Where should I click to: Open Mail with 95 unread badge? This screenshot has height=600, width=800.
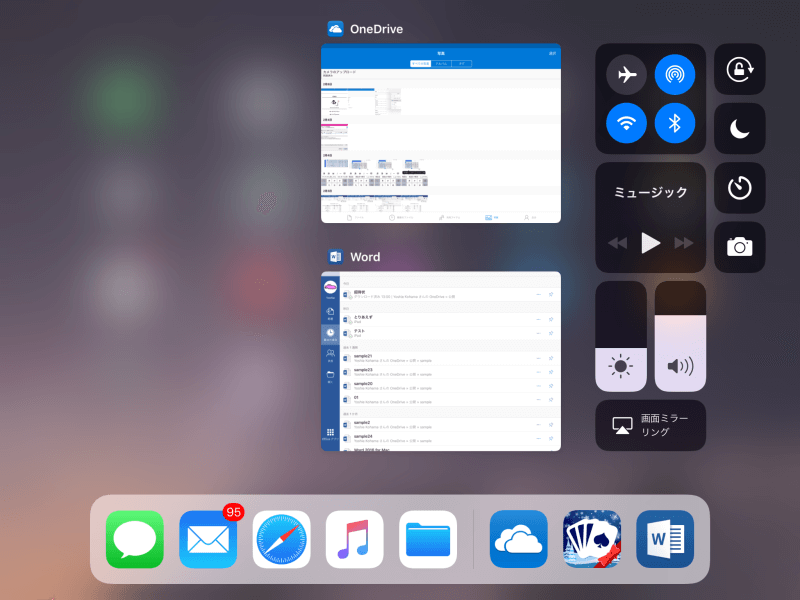pyautogui.click(x=208, y=539)
